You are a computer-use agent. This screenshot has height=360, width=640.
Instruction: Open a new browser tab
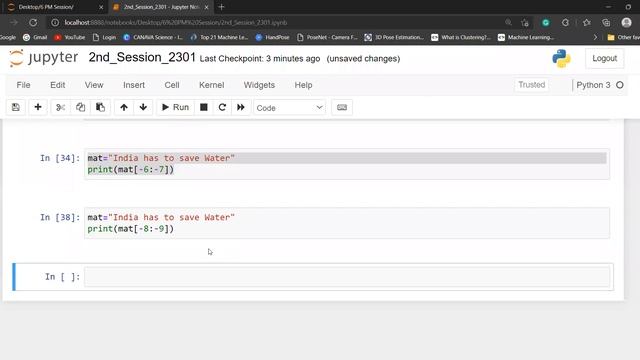(x=221, y=7)
